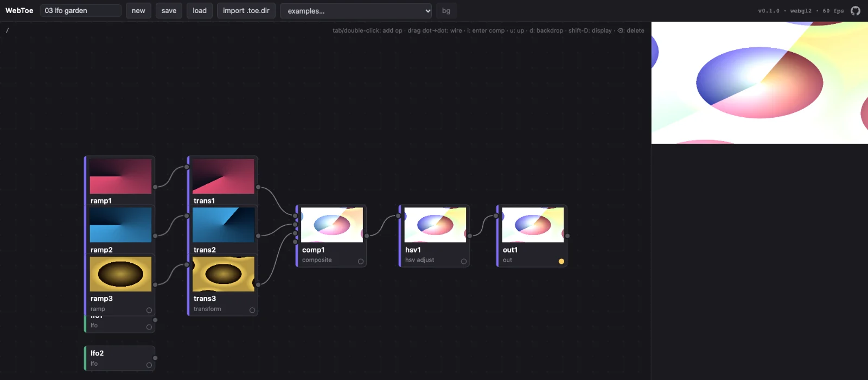Image resolution: width=868 pixels, height=380 pixels.
Task: Click the WebToe logo text
Action: [x=20, y=11]
